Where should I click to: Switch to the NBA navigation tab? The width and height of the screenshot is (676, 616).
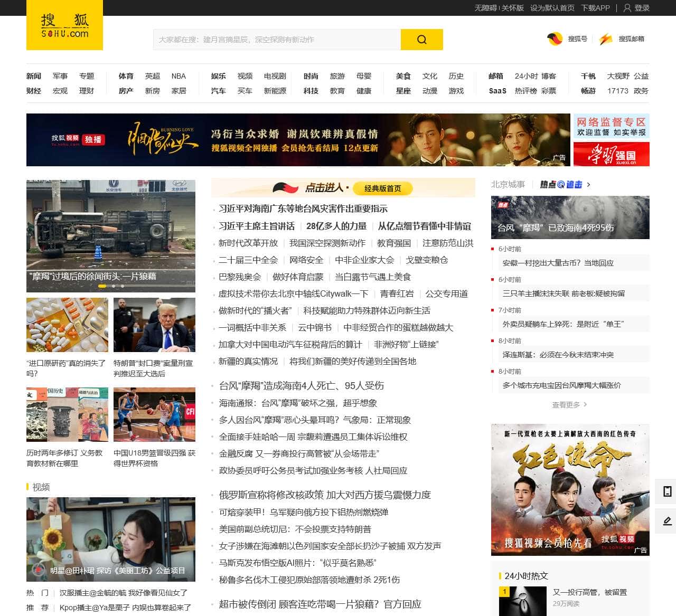point(178,76)
